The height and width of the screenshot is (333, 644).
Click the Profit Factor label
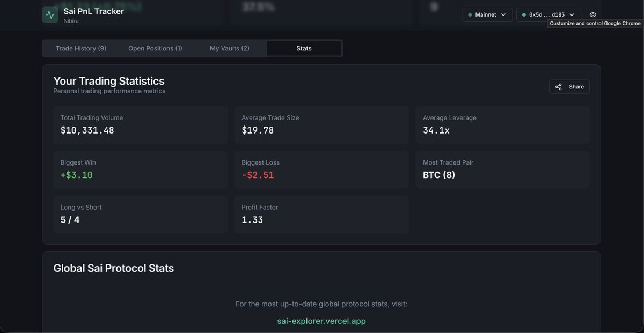pos(260,208)
